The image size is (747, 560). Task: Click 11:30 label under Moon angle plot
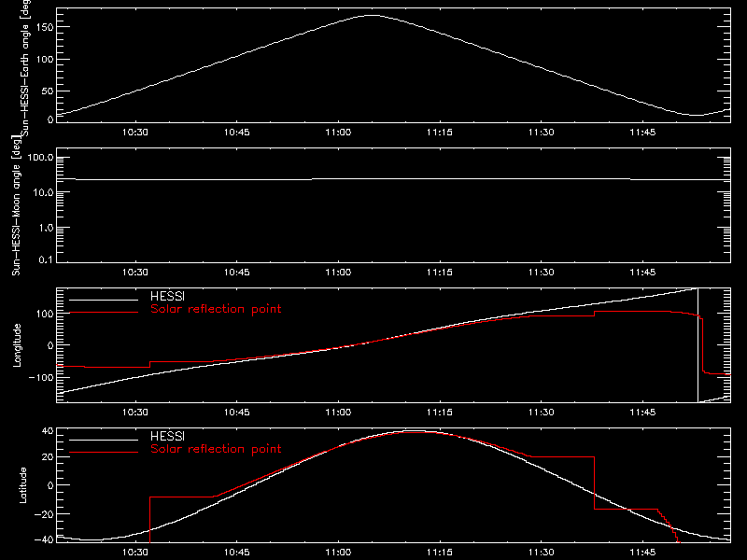tap(542, 273)
